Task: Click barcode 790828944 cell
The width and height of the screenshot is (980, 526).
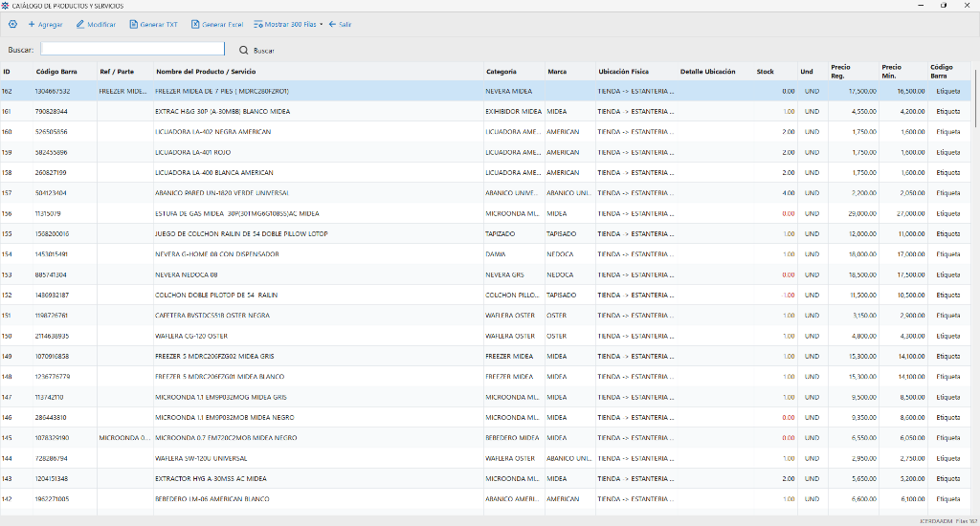Action: click(x=52, y=111)
